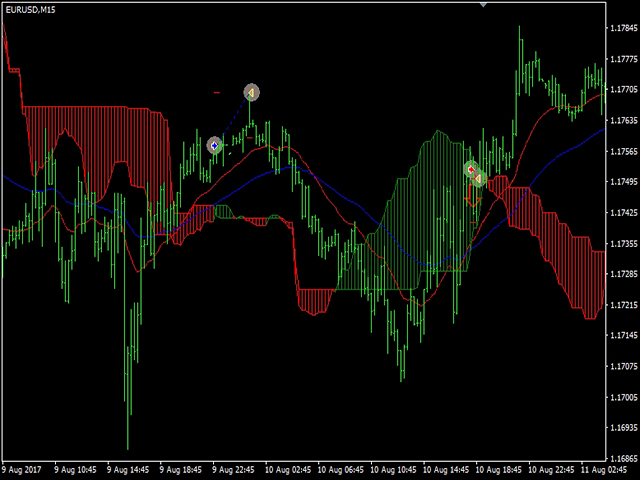Click the 1.17775 price label
The width and height of the screenshot is (640, 480).
(x=624, y=59)
